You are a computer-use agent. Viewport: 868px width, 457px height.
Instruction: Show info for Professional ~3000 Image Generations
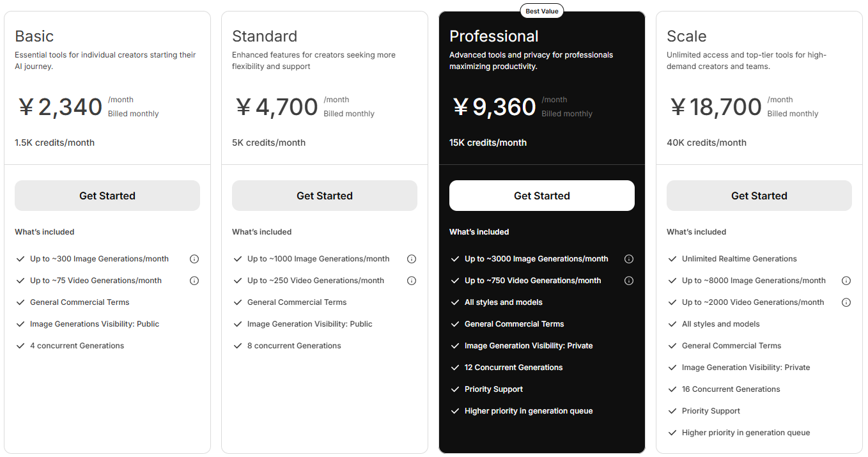629,259
